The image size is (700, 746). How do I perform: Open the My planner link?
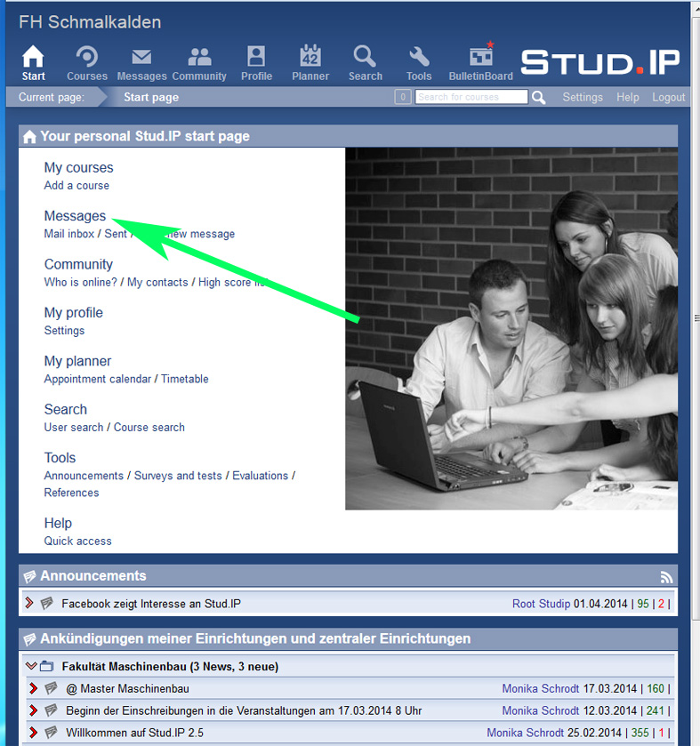[77, 361]
